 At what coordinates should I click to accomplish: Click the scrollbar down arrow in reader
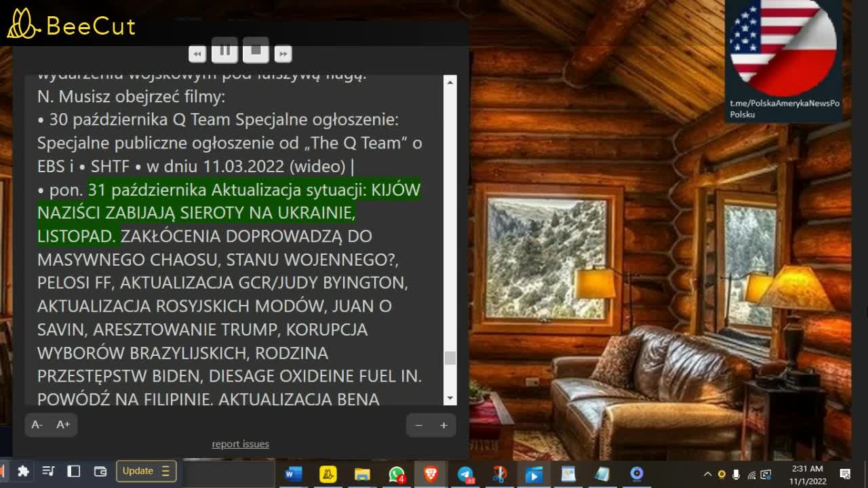[450, 399]
